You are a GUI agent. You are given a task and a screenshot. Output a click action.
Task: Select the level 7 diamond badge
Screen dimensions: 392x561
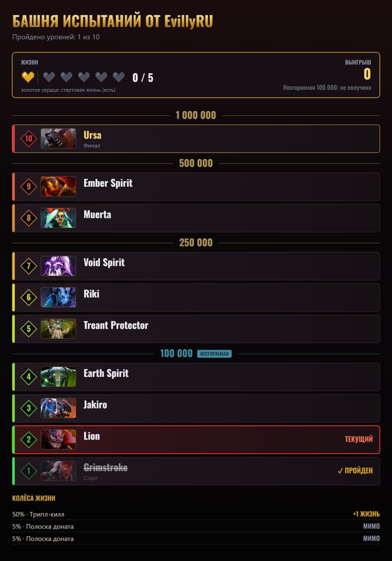pyautogui.click(x=28, y=266)
